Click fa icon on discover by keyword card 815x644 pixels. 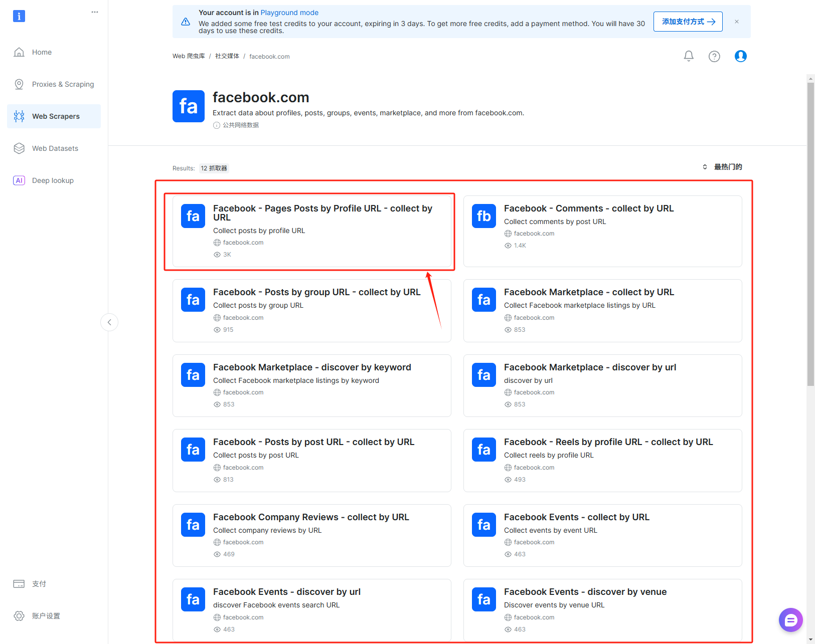tap(193, 375)
